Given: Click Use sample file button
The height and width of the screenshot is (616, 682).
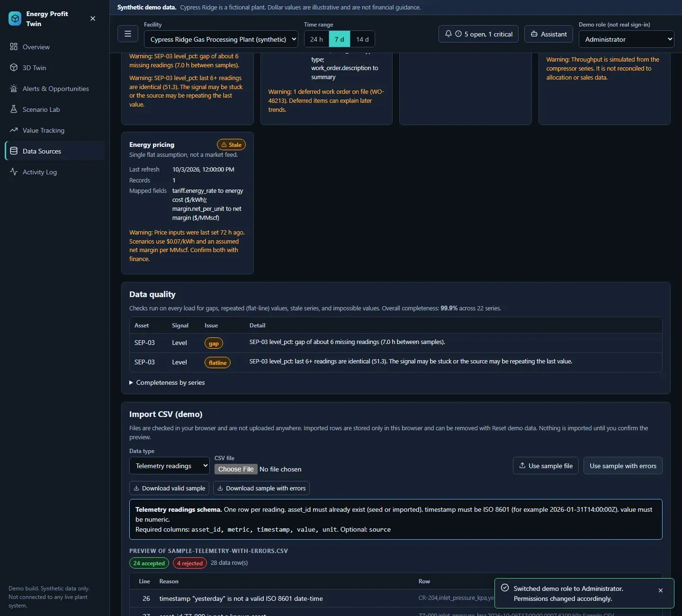Looking at the screenshot, I should pos(546,466).
